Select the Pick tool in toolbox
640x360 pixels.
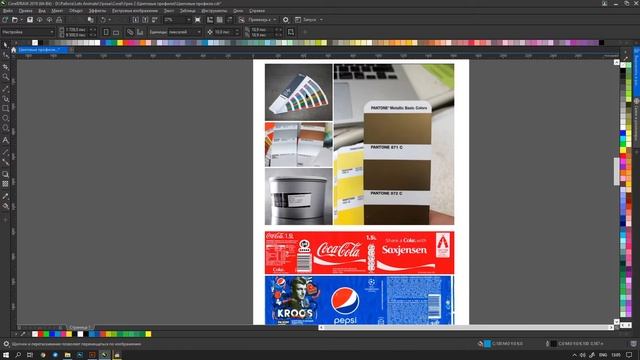point(5,45)
